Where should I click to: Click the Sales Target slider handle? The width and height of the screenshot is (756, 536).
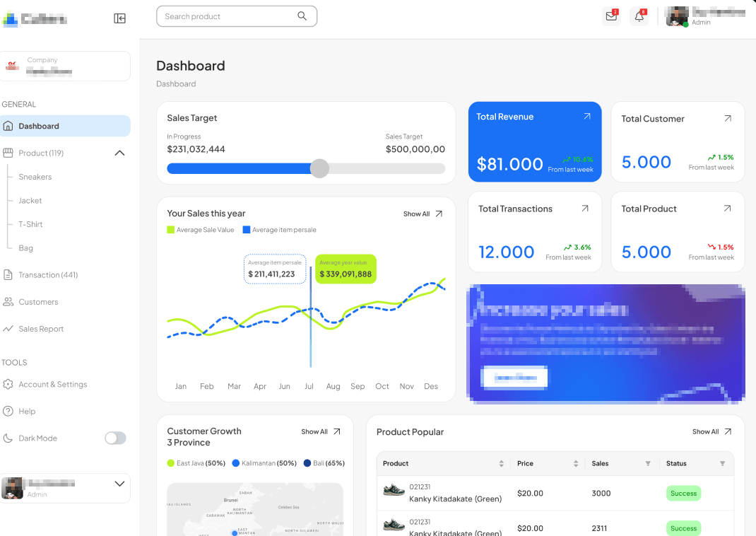click(320, 168)
